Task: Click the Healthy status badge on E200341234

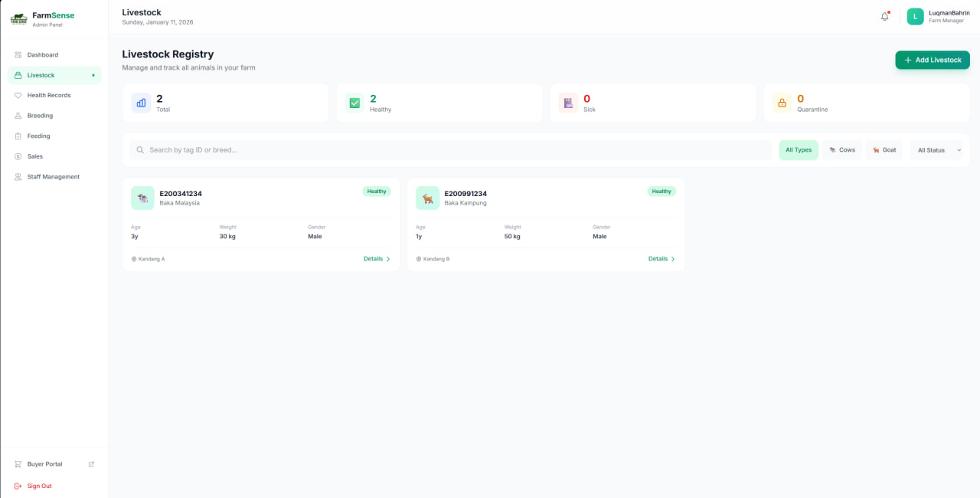Action: pyautogui.click(x=376, y=191)
